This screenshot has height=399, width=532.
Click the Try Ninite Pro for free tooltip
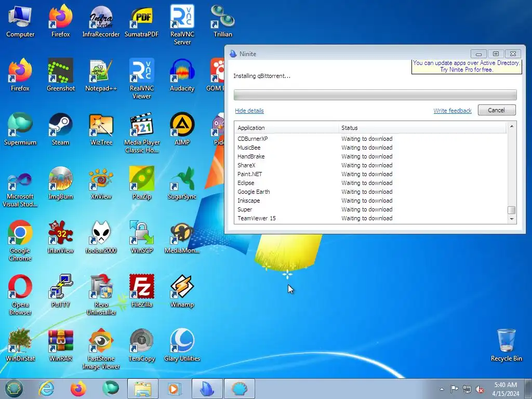[x=467, y=66]
